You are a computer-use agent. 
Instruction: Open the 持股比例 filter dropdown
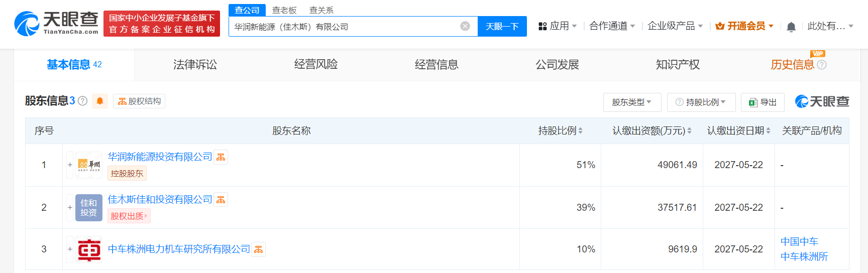(701, 102)
